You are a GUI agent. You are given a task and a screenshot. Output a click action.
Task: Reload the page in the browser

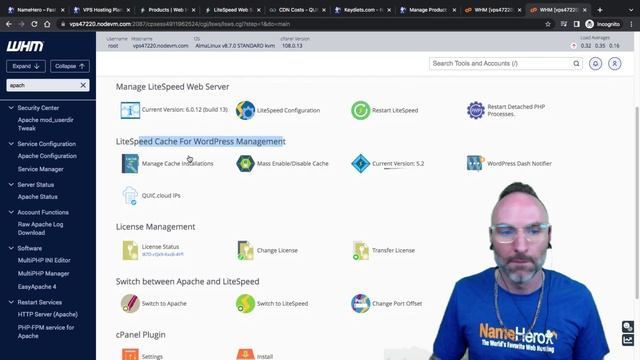coord(34,24)
